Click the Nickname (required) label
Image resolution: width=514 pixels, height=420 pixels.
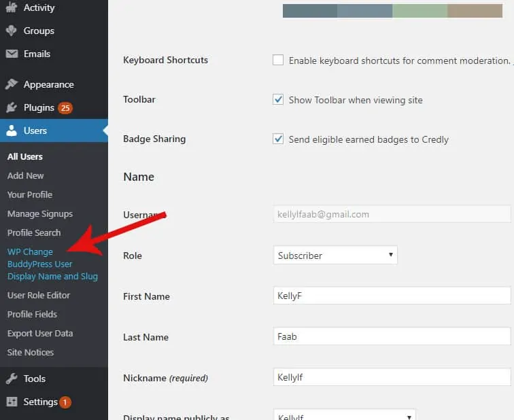pos(165,378)
